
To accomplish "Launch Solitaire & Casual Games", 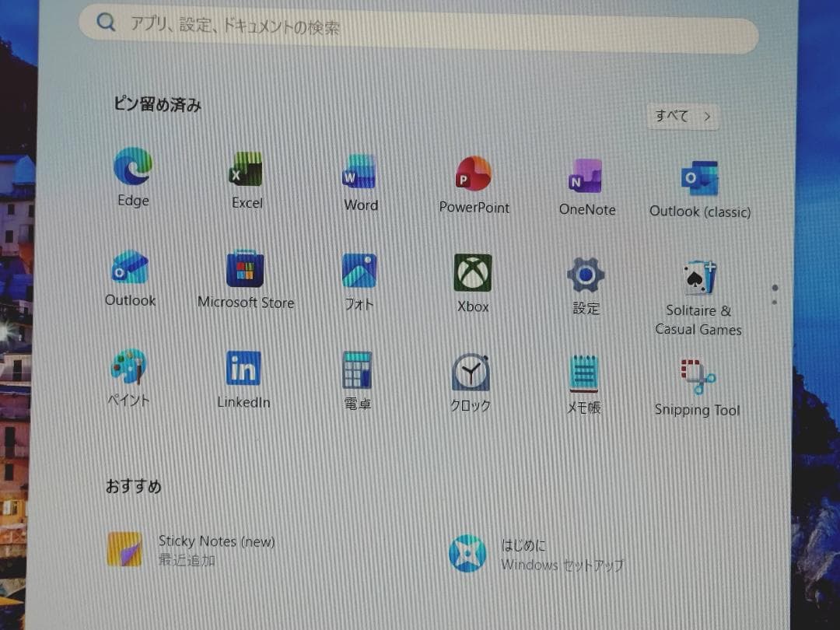I will (698, 276).
